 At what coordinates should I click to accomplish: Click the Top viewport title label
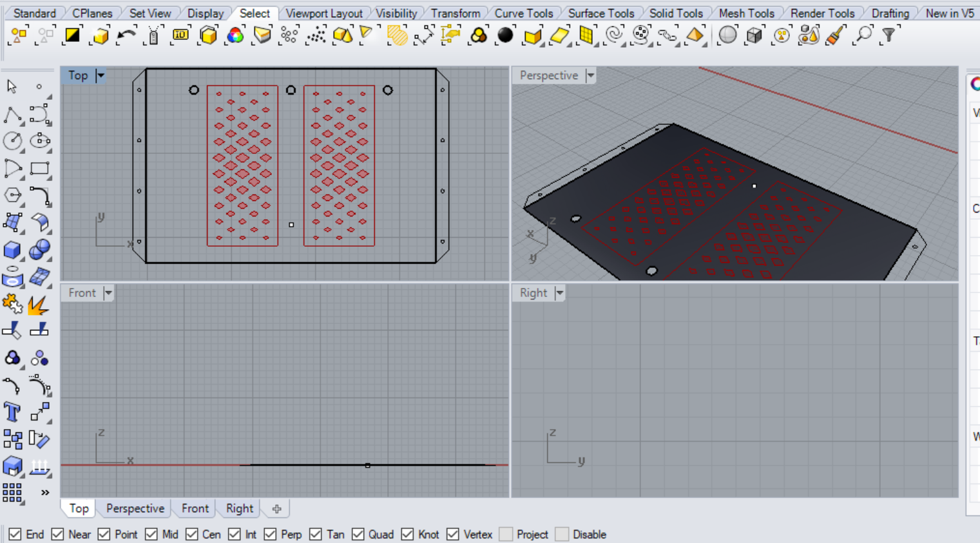[x=78, y=75]
